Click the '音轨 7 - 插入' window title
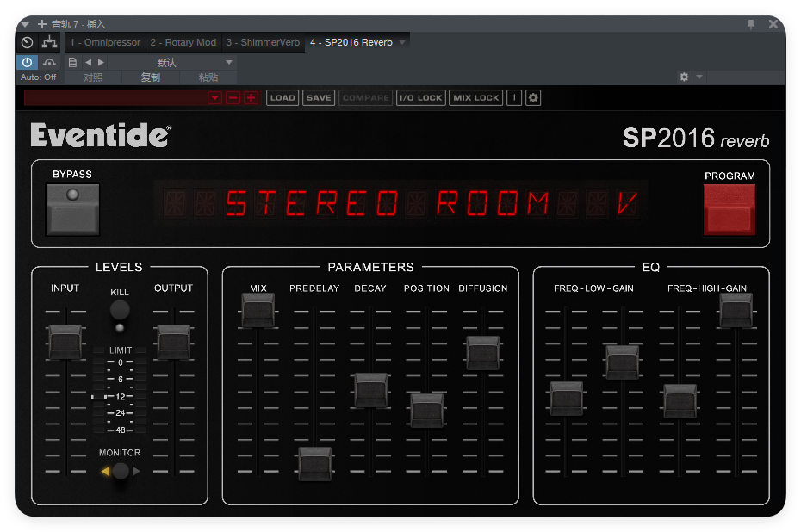 [78, 24]
